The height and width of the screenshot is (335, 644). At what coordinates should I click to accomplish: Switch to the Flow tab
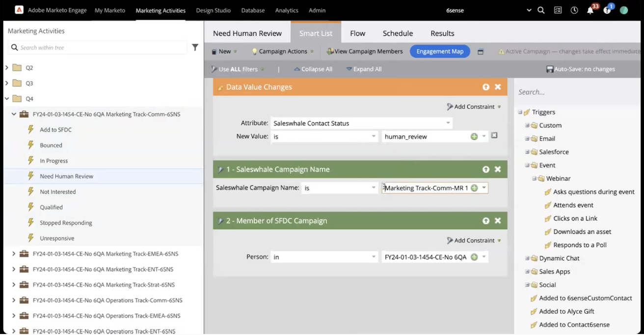[357, 33]
